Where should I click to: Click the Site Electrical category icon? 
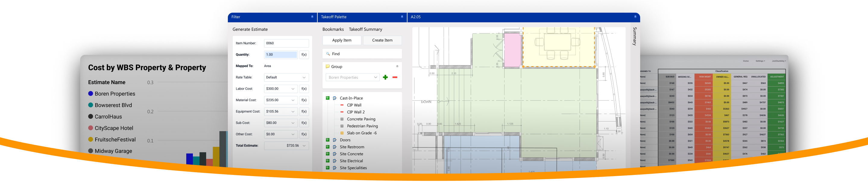[x=335, y=161]
